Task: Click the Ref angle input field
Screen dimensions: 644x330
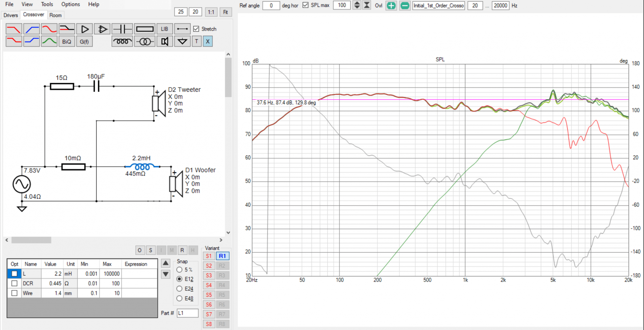Action: (x=271, y=5)
